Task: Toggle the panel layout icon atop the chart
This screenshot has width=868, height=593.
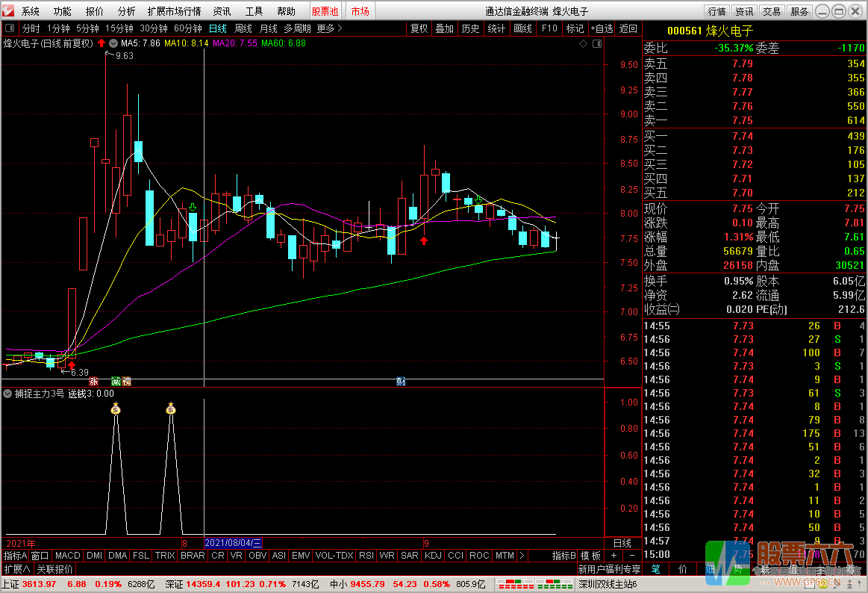Action: click(597, 44)
